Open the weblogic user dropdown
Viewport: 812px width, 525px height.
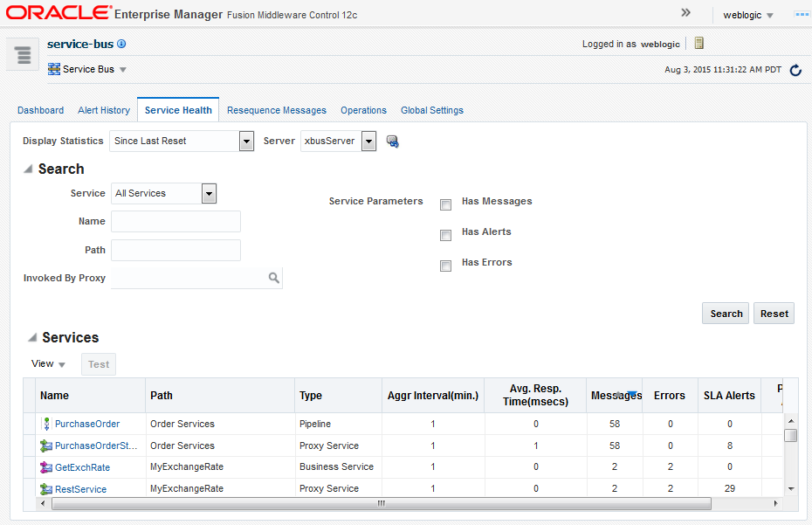[770, 16]
